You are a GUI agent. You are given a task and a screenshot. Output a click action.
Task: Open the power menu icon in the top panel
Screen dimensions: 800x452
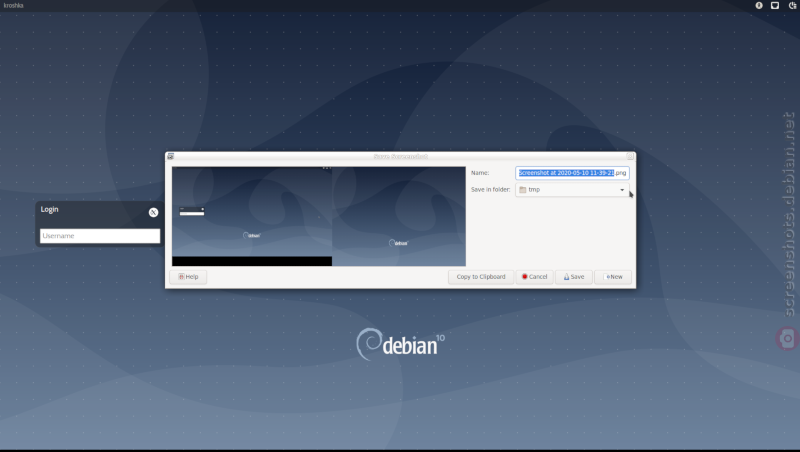pyautogui.click(x=792, y=6)
